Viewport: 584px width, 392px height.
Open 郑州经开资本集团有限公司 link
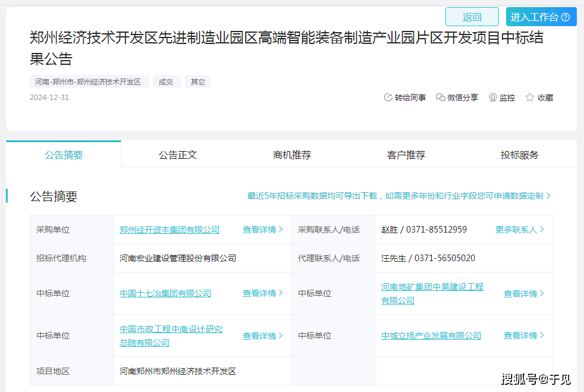click(169, 230)
